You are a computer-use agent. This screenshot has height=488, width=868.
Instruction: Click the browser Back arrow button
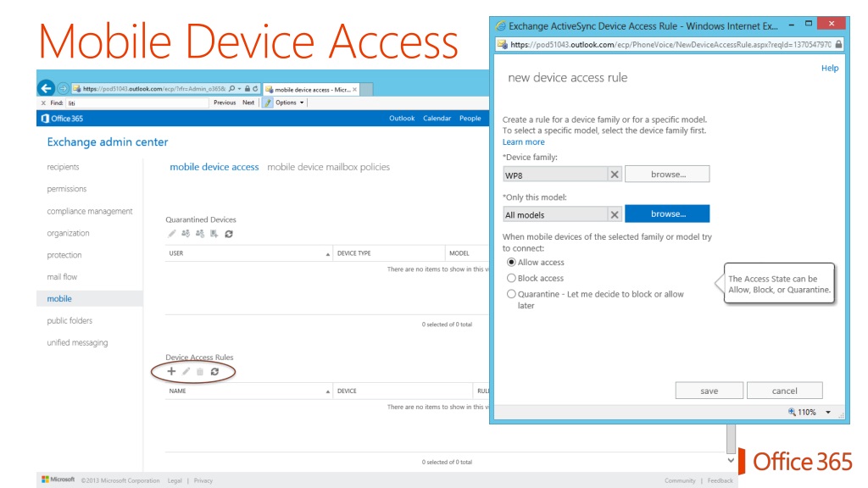[46, 88]
